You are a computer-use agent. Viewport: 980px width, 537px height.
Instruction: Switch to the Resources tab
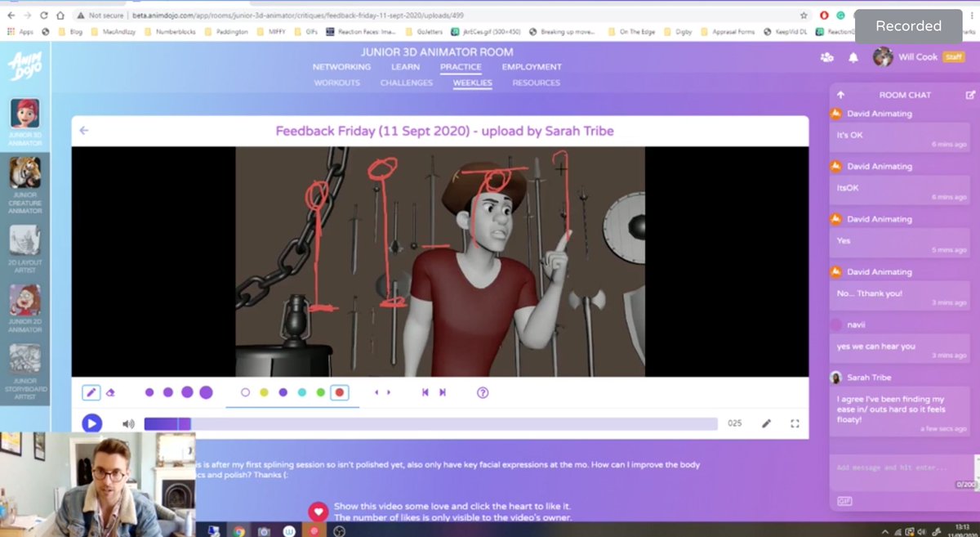pos(537,83)
